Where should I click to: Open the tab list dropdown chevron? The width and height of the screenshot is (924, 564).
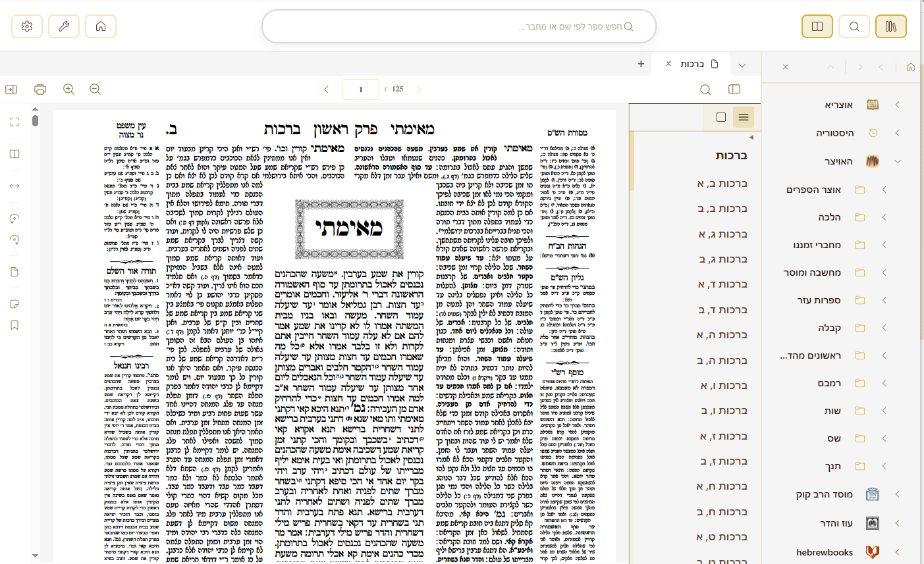(742, 64)
